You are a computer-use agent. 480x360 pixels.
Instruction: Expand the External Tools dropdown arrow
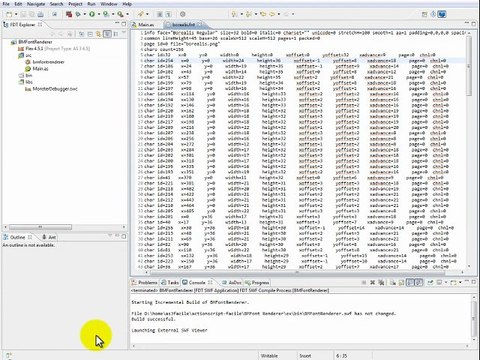(x=127, y=14)
